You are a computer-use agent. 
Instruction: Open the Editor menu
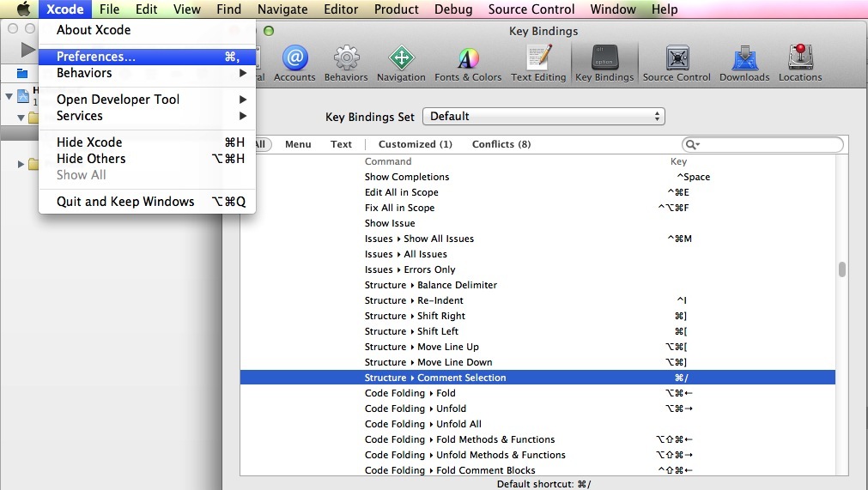(x=341, y=9)
